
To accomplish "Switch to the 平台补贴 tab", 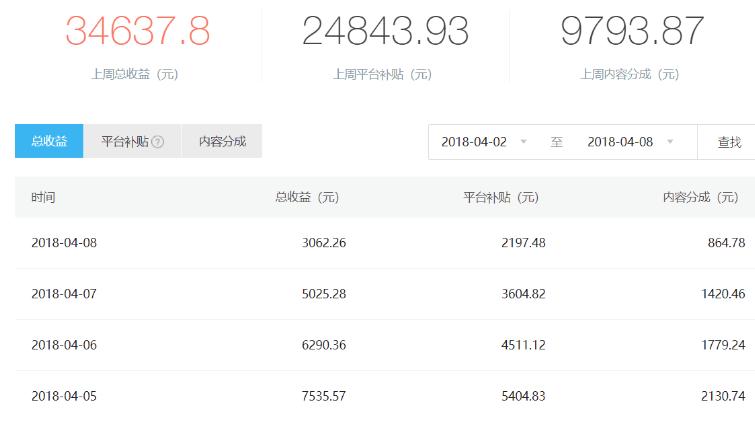I will click(x=132, y=141).
